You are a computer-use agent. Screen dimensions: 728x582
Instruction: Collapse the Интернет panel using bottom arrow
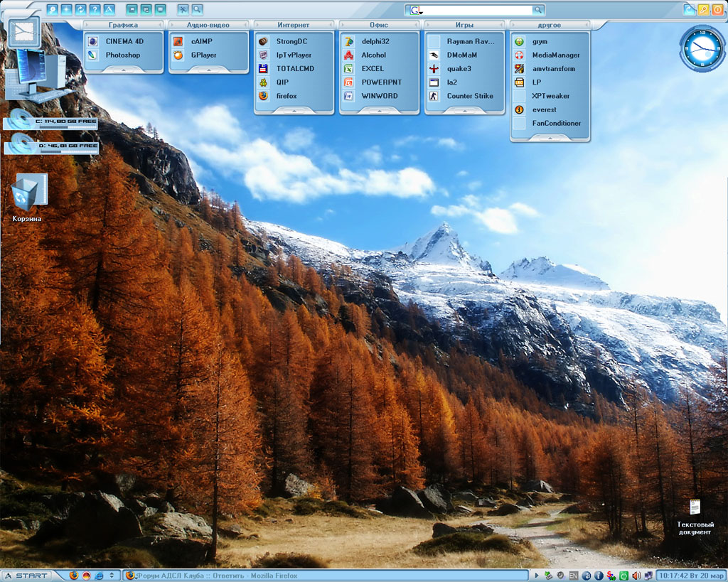[294, 111]
